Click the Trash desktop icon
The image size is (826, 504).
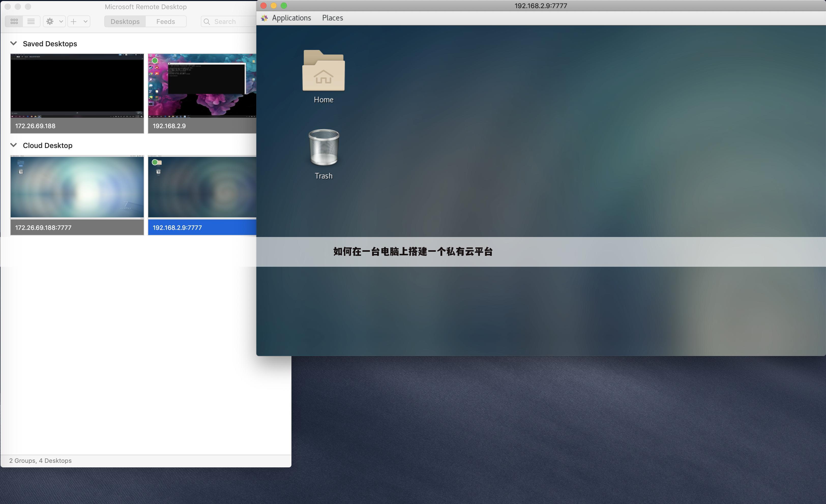point(323,148)
